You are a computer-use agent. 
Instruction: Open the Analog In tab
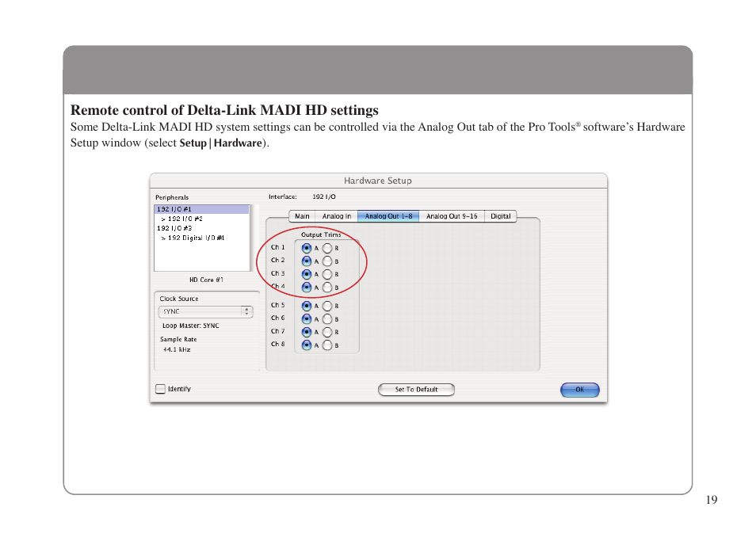[x=337, y=216]
